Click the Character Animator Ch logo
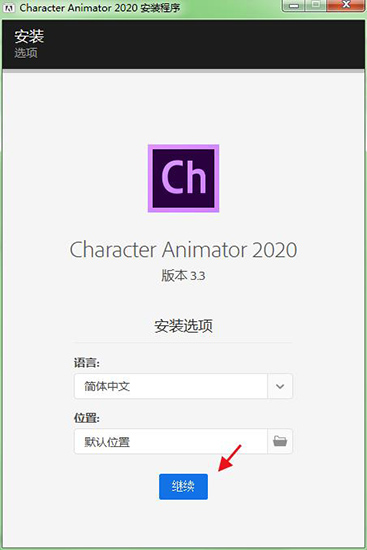 [x=184, y=178]
